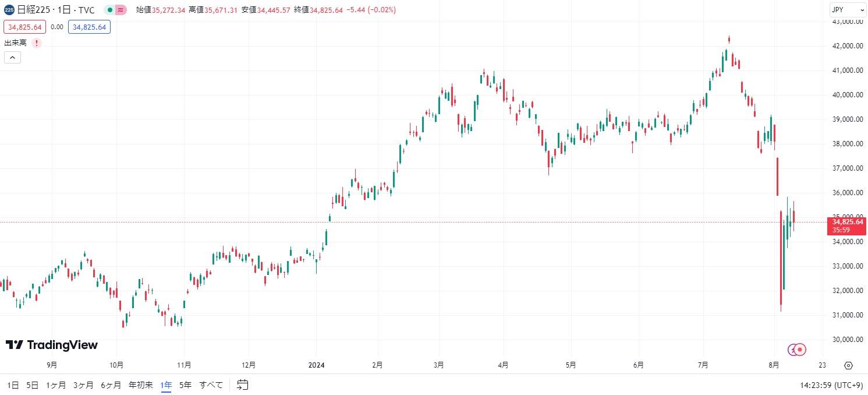Click the 14:23:59 (UTC+9) timezone clock
The height and width of the screenshot is (395, 868).
point(831,385)
